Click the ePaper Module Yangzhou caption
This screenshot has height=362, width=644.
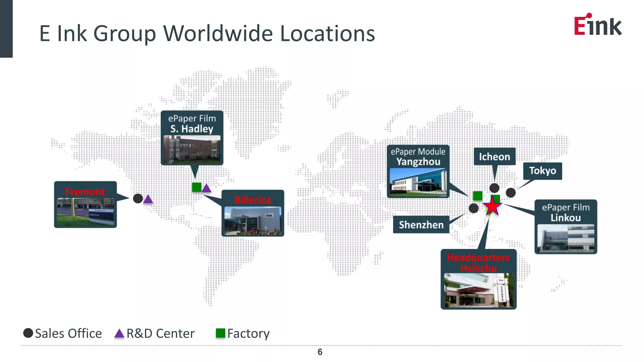418,156
